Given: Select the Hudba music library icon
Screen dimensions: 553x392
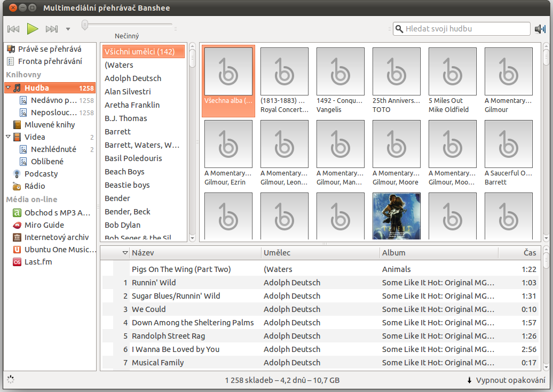Looking at the screenshot, I should click(x=17, y=88).
